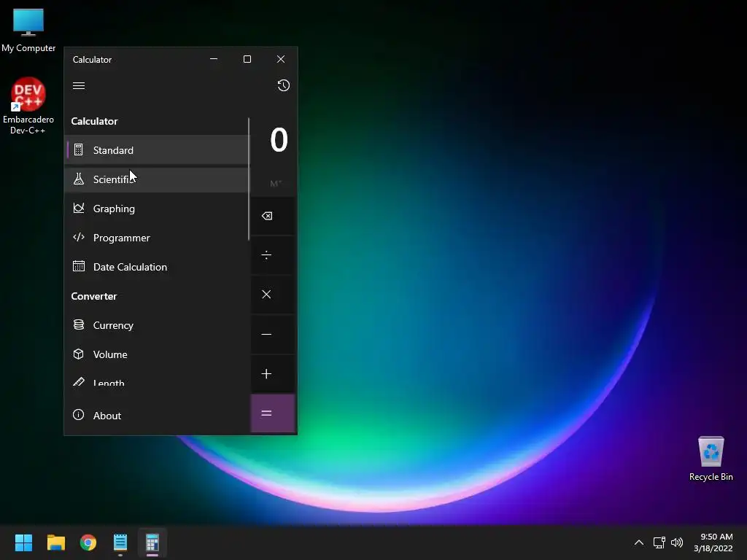Select the My Computer desktop icon
The width and height of the screenshot is (747, 560).
[x=28, y=30]
